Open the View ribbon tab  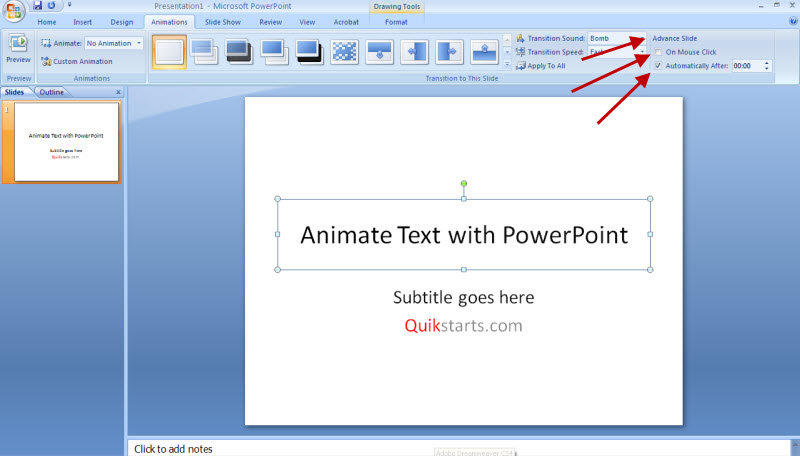tap(307, 22)
